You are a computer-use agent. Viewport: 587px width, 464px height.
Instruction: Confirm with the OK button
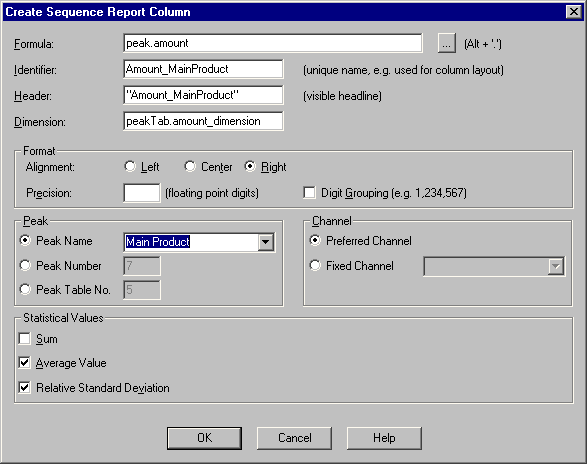204,438
